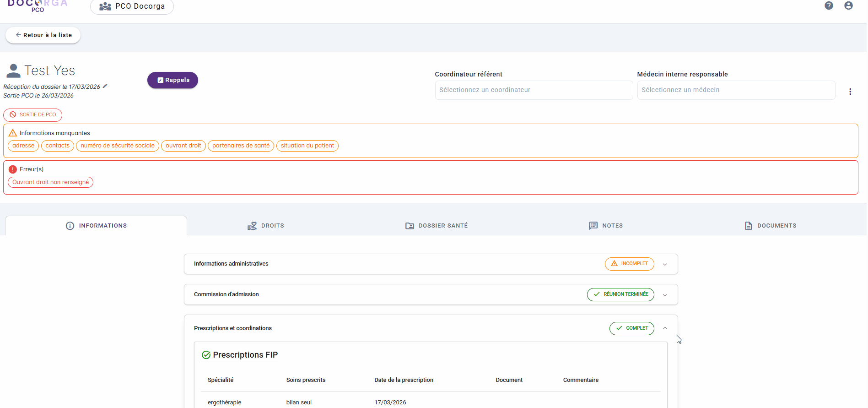Open the user account icon
The image size is (868, 408).
pyautogui.click(x=848, y=5)
